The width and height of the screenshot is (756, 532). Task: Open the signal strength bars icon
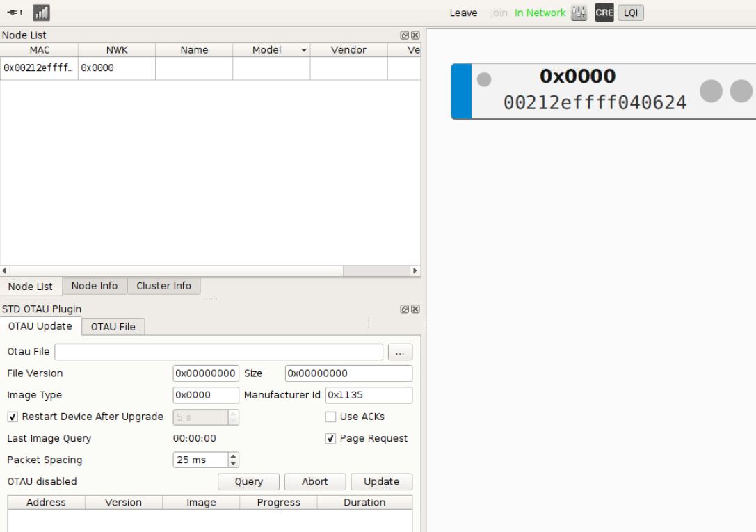[x=42, y=13]
